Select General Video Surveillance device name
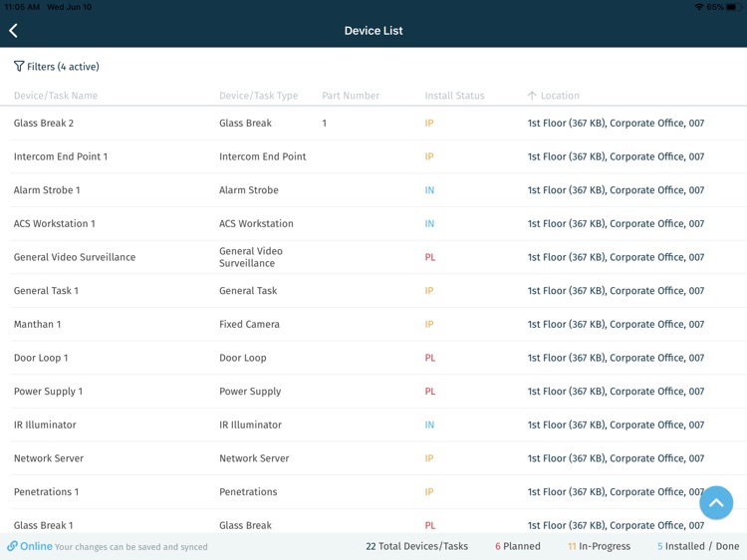 pos(75,257)
